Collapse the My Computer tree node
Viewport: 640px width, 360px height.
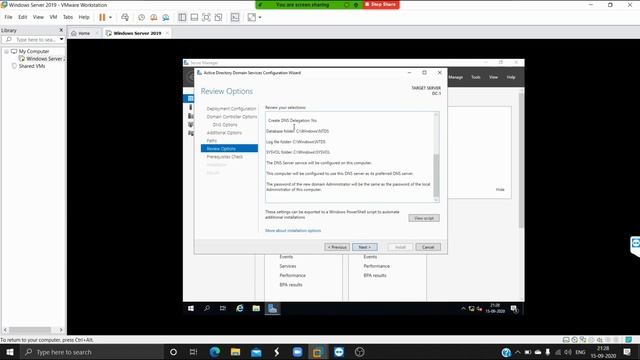coord(6,51)
